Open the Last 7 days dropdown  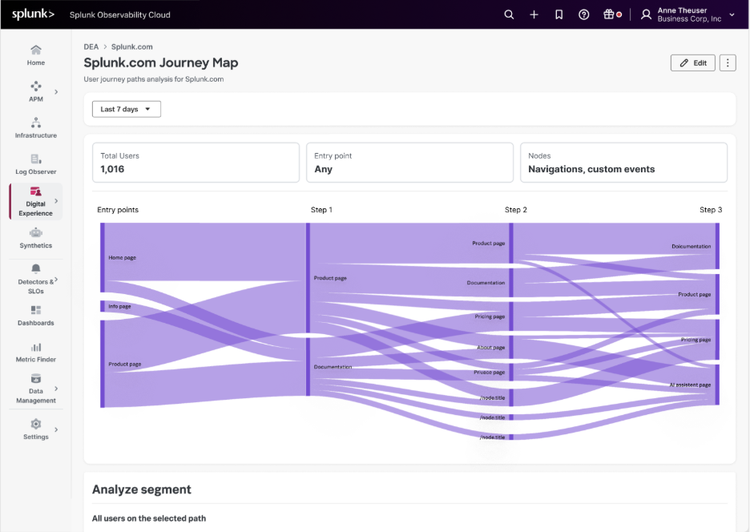(126, 109)
